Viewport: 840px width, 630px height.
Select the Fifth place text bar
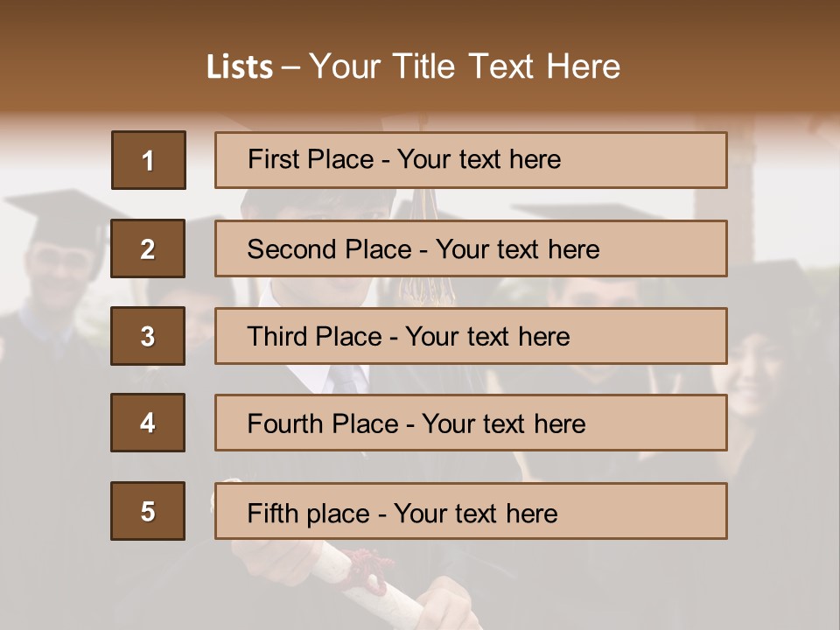[471, 511]
